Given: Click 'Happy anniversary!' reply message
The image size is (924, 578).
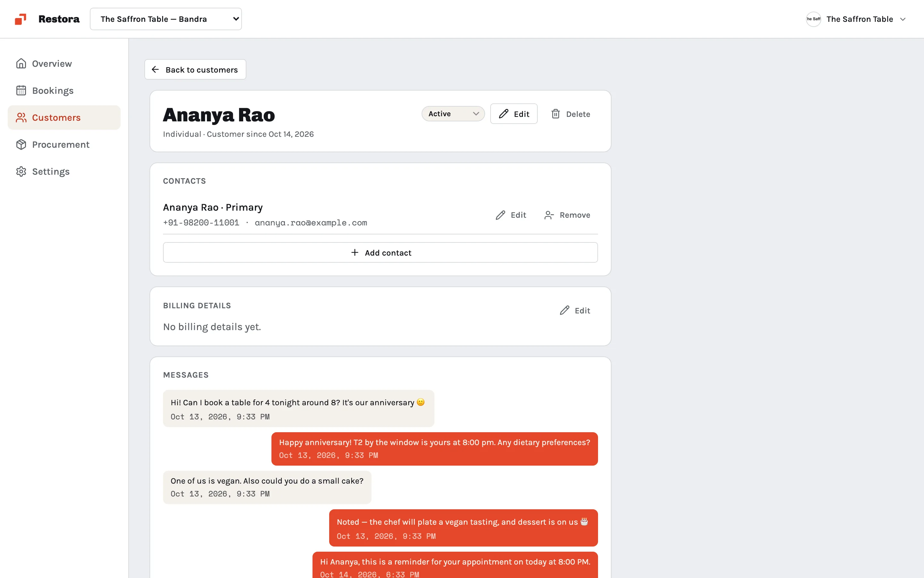Looking at the screenshot, I should [434, 449].
